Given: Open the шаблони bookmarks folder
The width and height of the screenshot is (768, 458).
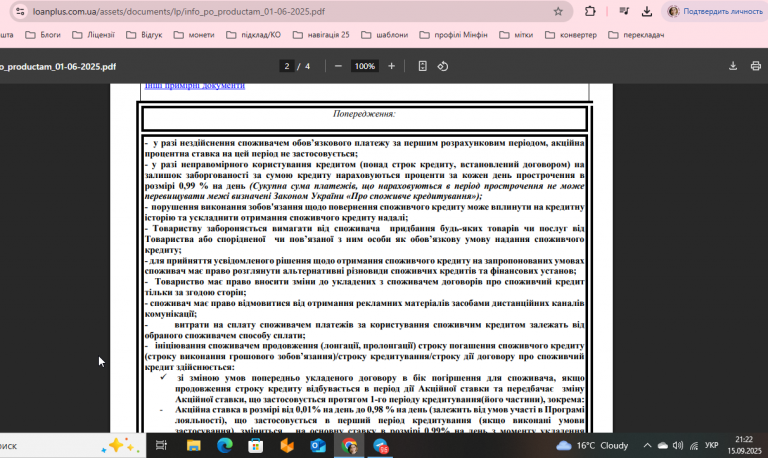Looking at the screenshot, I should [385, 35].
